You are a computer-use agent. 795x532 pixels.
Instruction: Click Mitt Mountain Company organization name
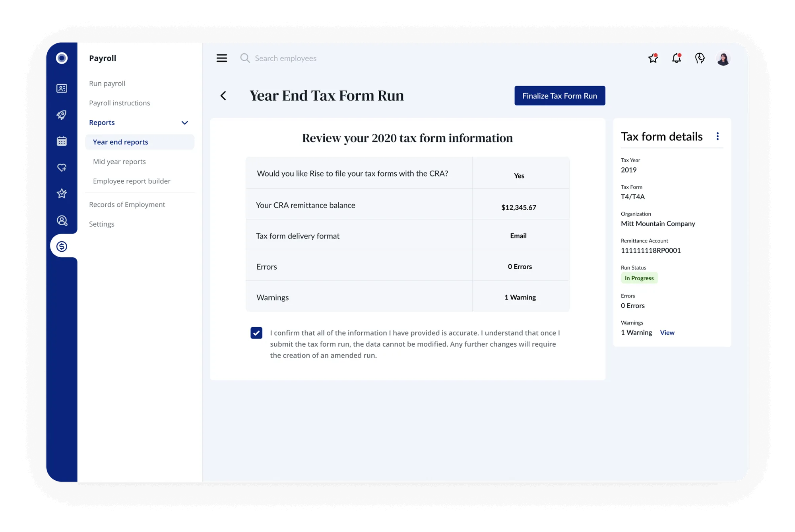(658, 223)
